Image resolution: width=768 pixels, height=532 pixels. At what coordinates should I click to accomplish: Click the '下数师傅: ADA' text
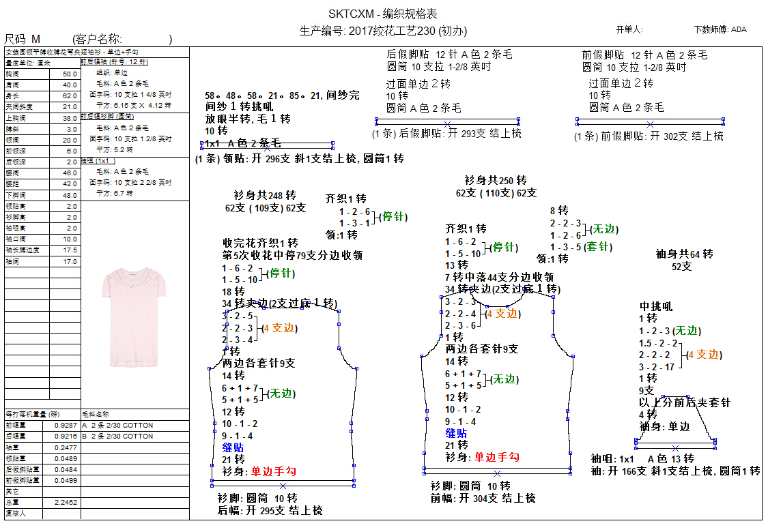pos(720,30)
